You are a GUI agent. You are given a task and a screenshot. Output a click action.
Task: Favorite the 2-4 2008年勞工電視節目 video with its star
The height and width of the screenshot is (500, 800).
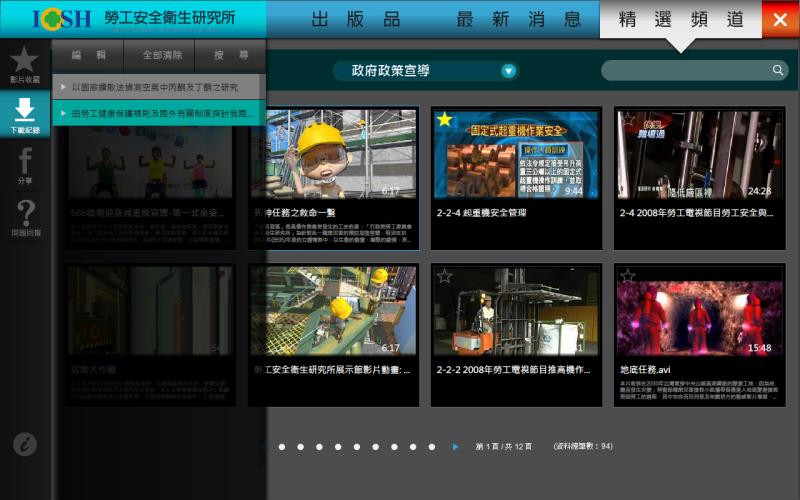click(628, 119)
